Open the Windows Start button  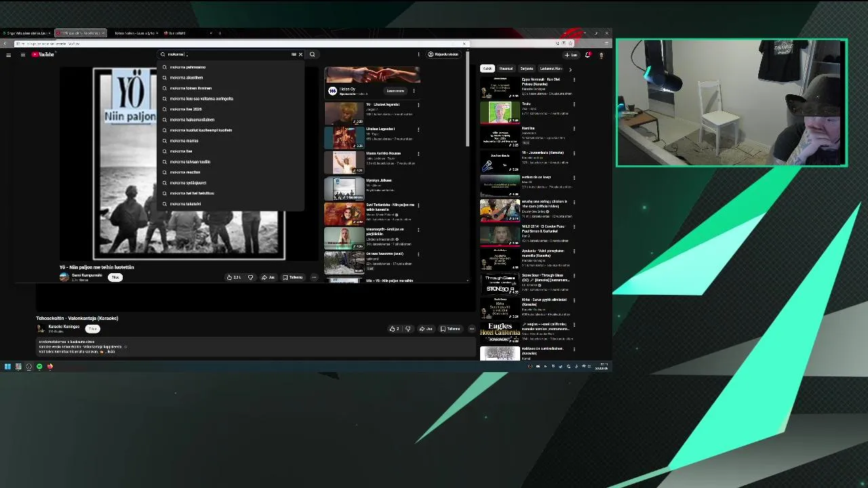coord(7,367)
